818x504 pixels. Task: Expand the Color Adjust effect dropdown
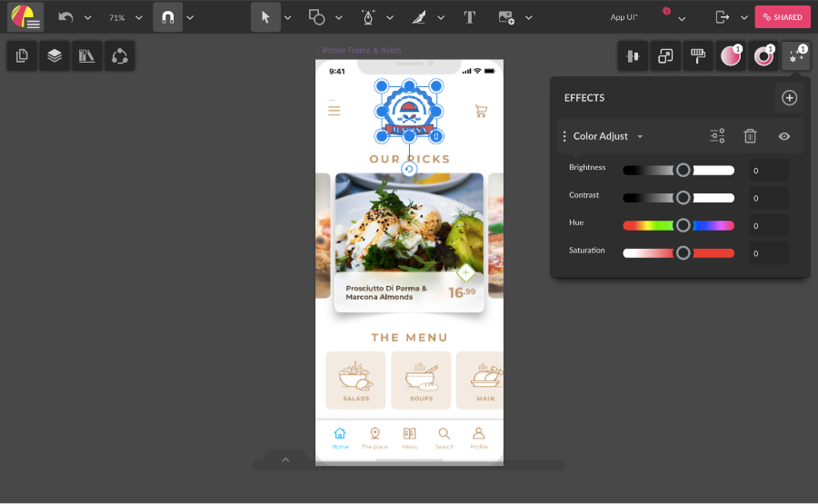coord(640,137)
